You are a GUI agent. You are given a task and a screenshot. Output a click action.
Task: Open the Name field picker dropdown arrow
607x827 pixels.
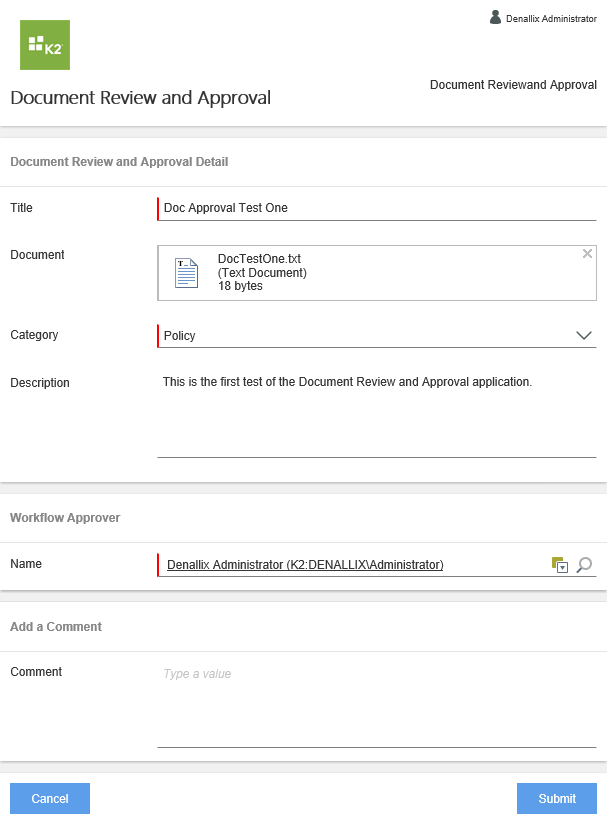click(x=563, y=567)
